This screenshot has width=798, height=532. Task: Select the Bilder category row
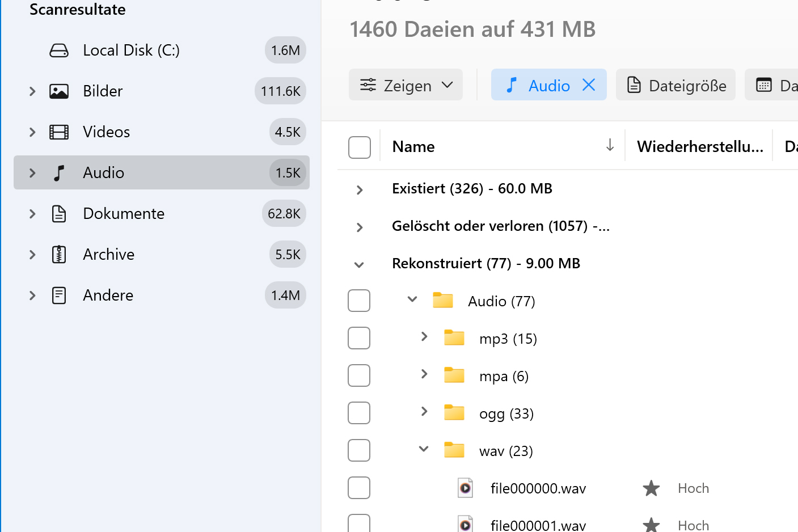coord(162,91)
